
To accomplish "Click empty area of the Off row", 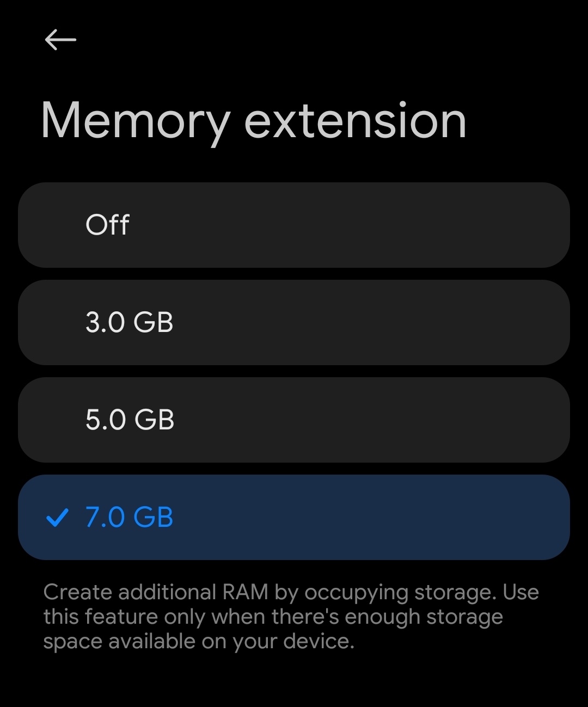I will coord(381,225).
